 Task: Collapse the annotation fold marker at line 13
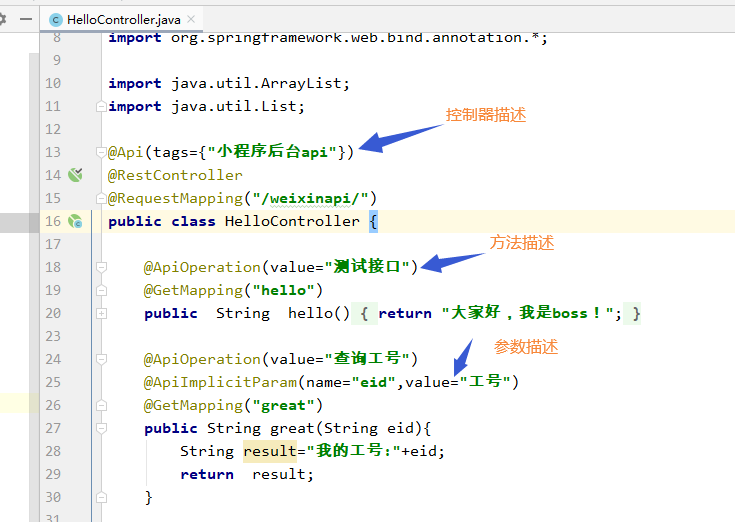tap(101, 152)
